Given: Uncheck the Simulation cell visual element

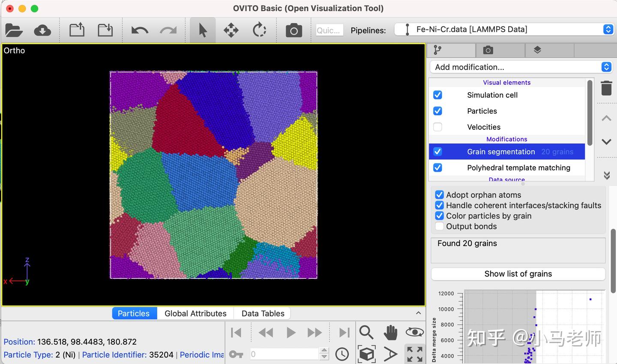Looking at the screenshot, I should tap(437, 95).
